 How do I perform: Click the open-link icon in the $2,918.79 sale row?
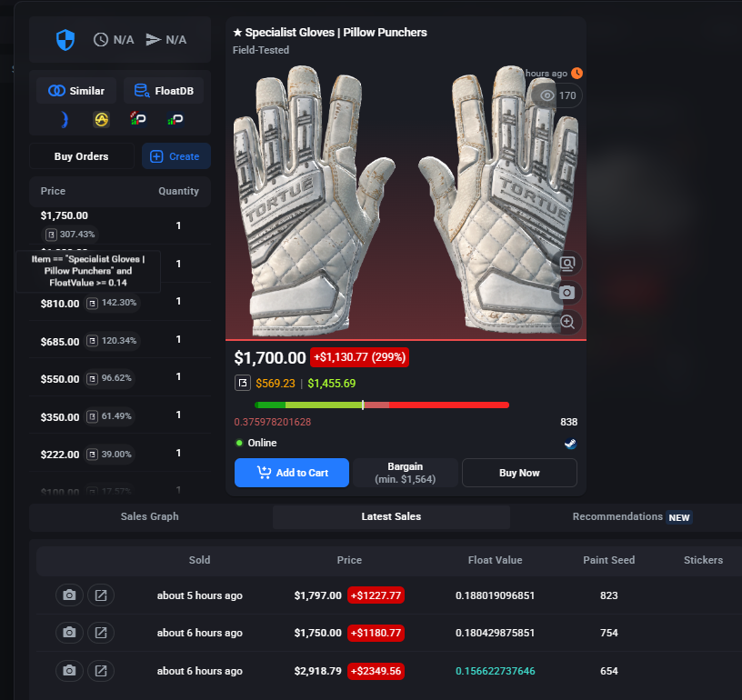point(101,671)
